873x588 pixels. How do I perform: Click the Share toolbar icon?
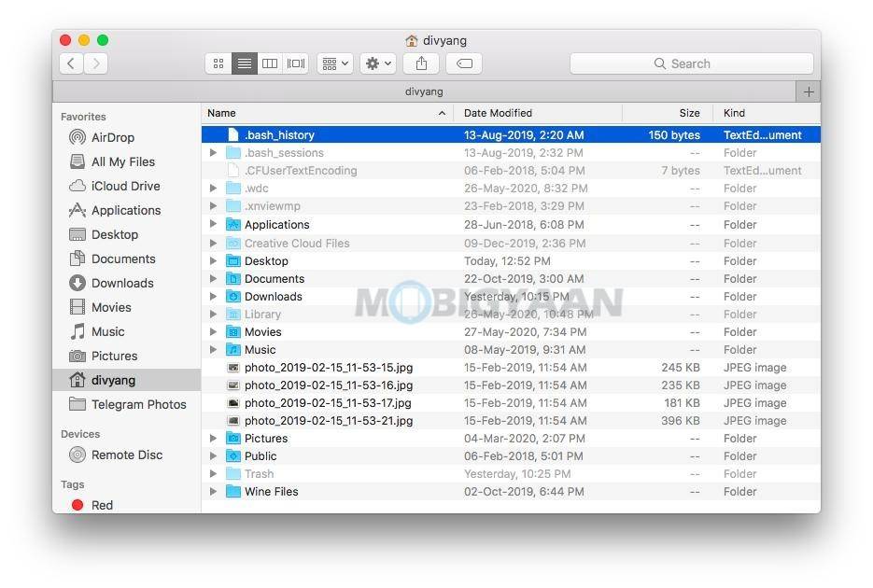tap(421, 63)
